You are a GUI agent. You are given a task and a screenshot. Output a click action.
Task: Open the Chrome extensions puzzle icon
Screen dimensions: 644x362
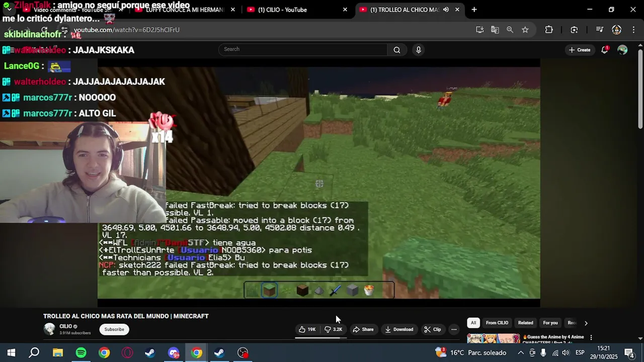point(549,30)
